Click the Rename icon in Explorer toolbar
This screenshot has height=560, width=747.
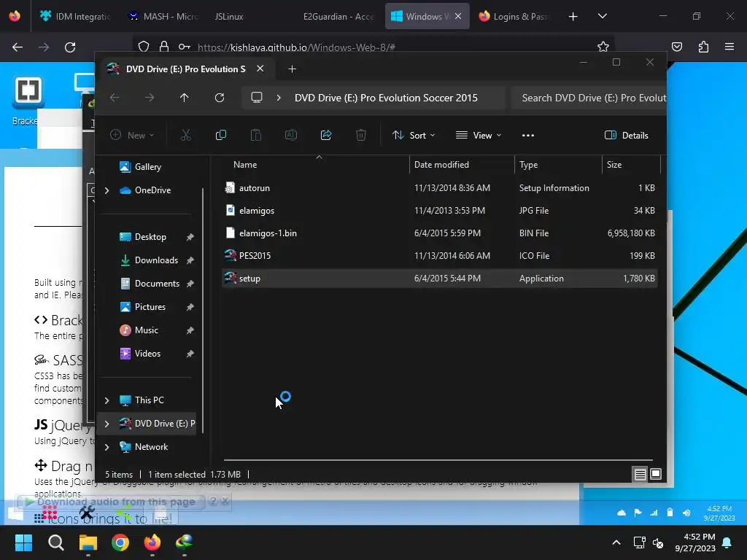[x=291, y=135]
